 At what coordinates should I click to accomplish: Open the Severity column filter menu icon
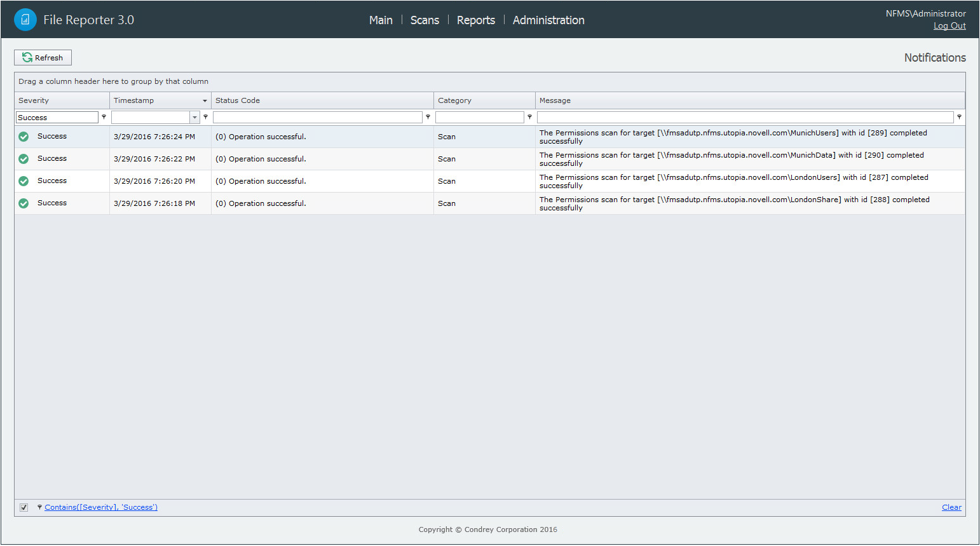point(104,117)
